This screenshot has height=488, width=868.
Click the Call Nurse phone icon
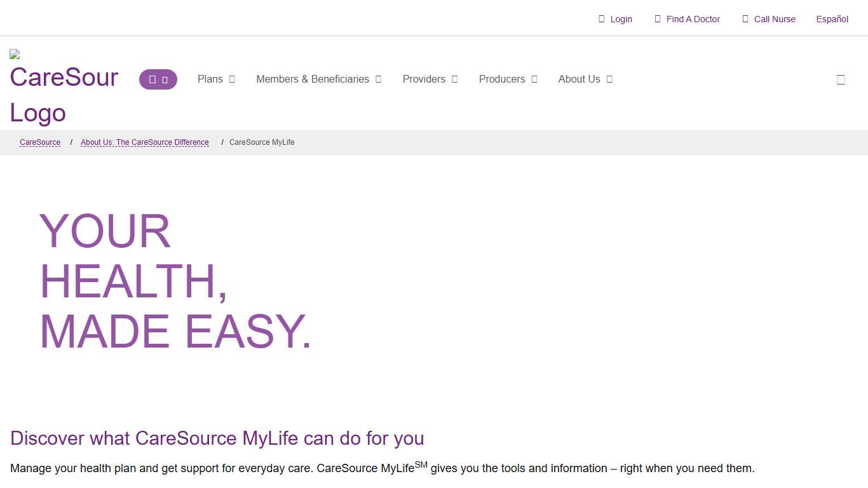[745, 19]
